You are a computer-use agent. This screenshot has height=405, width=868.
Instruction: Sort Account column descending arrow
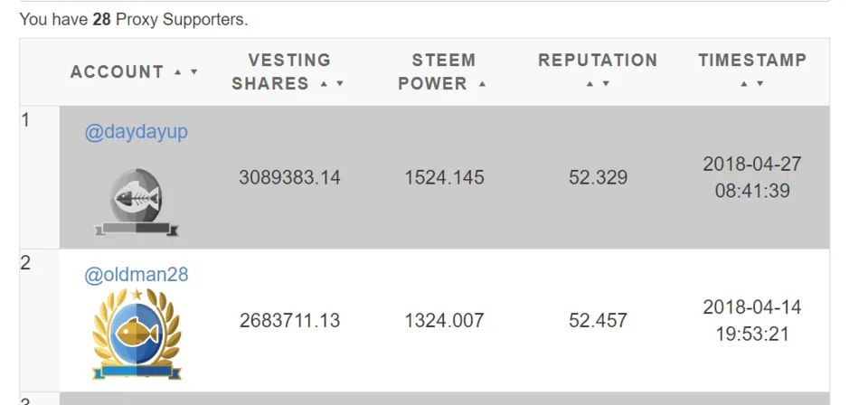[x=193, y=72]
